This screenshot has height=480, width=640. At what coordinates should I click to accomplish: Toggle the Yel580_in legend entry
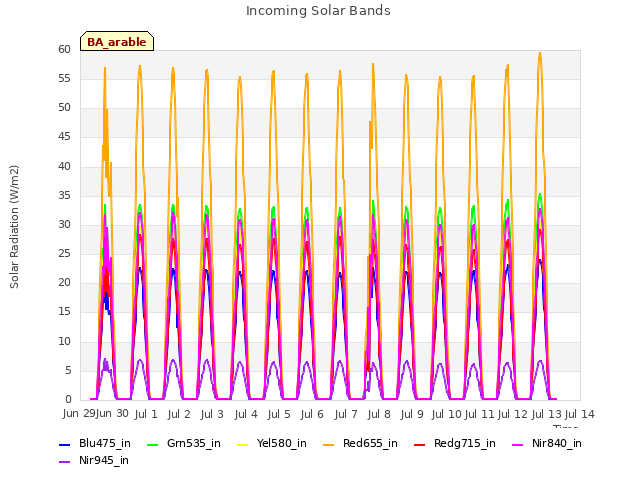point(272,443)
